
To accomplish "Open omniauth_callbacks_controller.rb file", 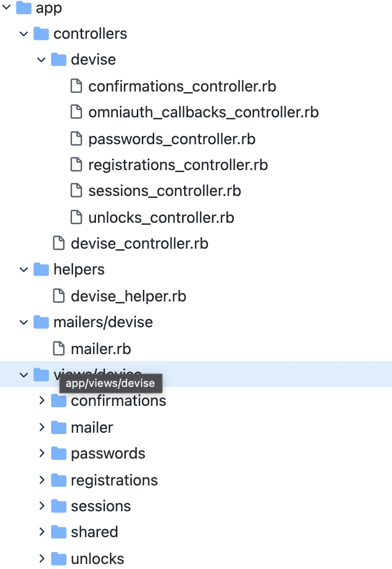I will pos(203,112).
